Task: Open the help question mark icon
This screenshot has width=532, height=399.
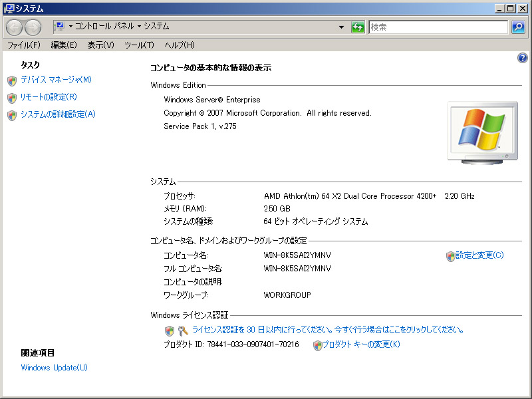Action: [x=523, y=58]
